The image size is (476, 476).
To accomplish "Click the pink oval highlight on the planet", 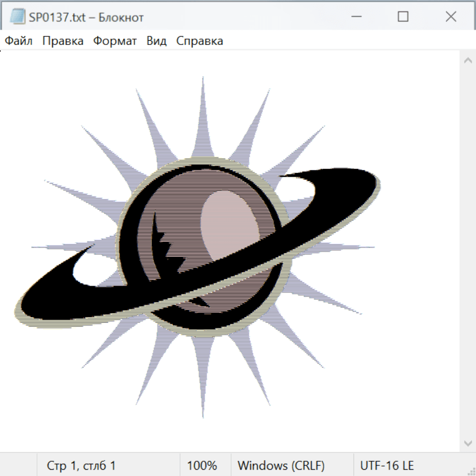I will click(230, 222).
